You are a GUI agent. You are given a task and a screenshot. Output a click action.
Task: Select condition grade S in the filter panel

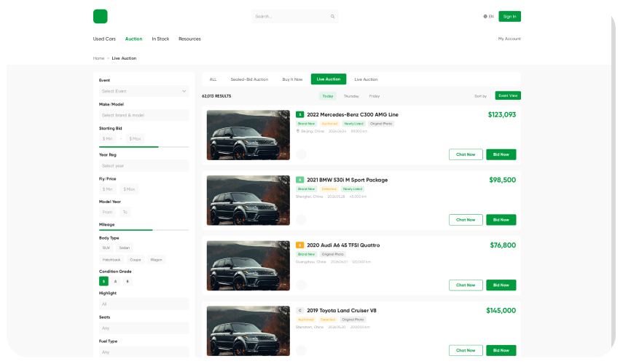point(103,282)
